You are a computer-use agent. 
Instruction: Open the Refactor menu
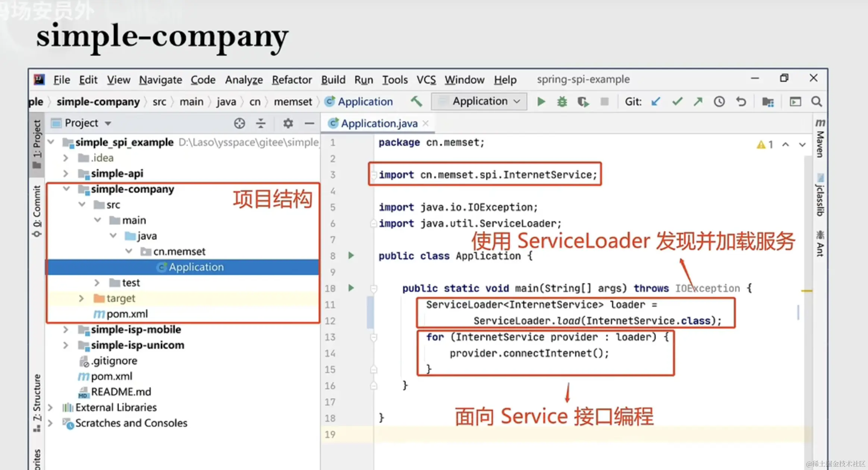292,80
